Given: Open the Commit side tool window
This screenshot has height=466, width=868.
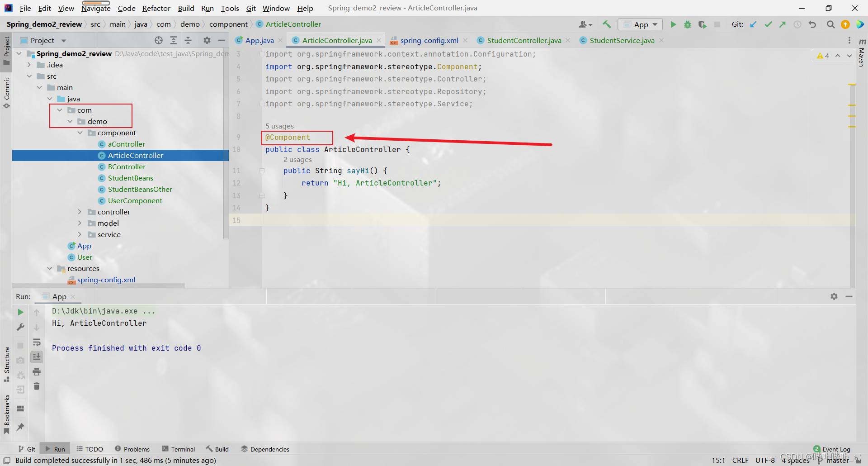Looking at the screenshot, I should tap(6, 93).
